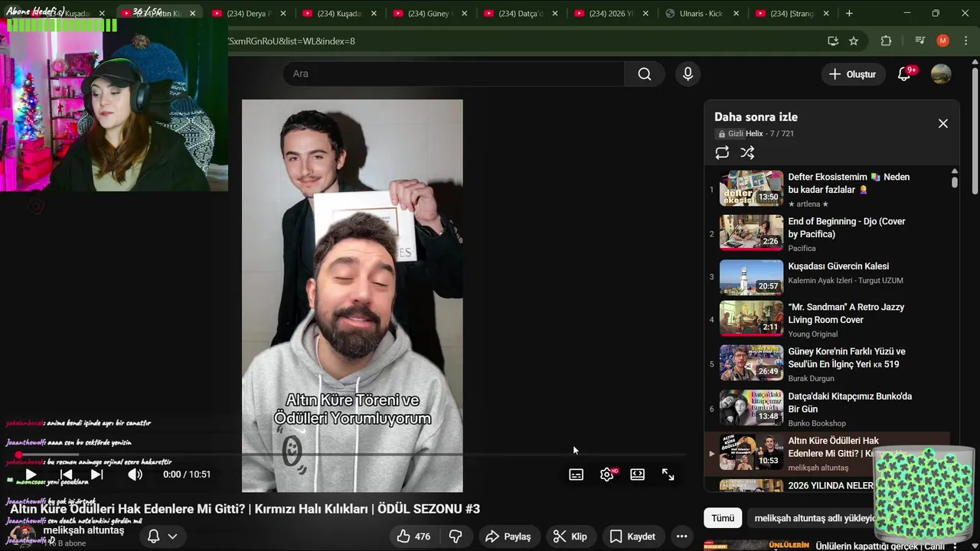
Task: Close the Ulnaris - Kick tab
Action: click(737, 14)
